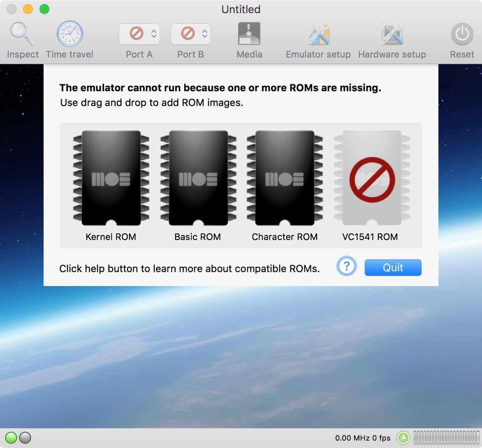Open Hardware setup from the toolbar
Image resolution: width=482 pixels, height=448 pixels.
(392, 34)
